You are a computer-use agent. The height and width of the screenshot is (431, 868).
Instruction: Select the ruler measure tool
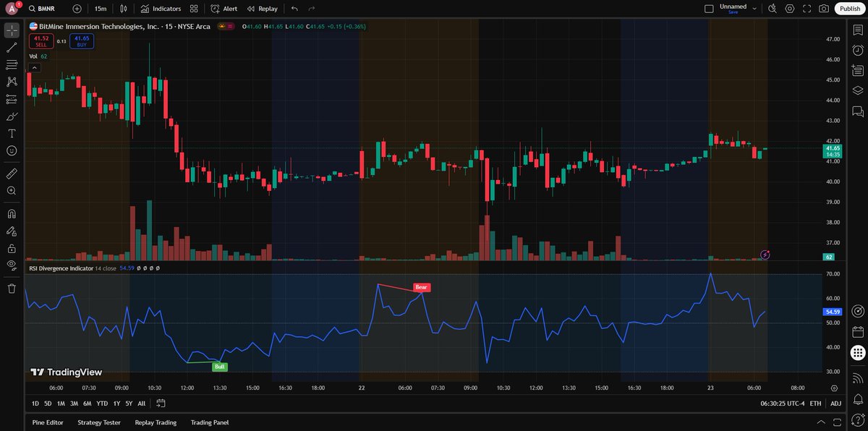click(x=12, y=174)
